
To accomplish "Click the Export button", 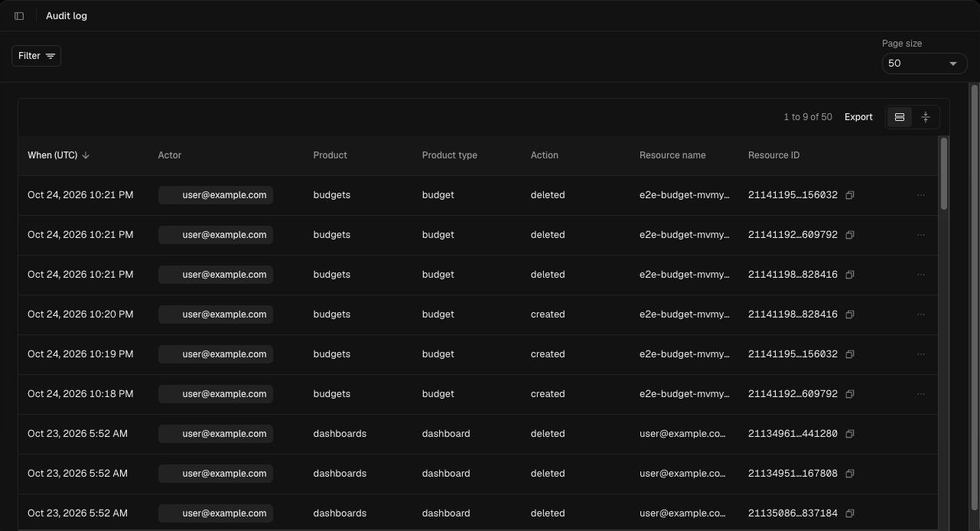I will [858, 117].
